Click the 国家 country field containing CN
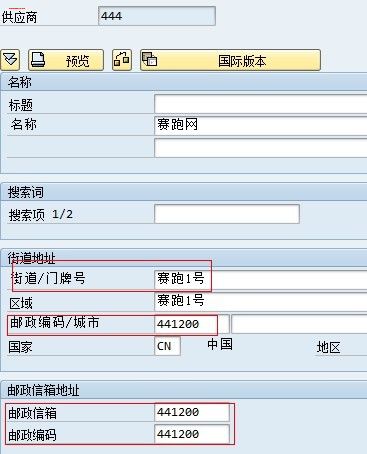Screen dimensions: 367x454 pos(167,346)
